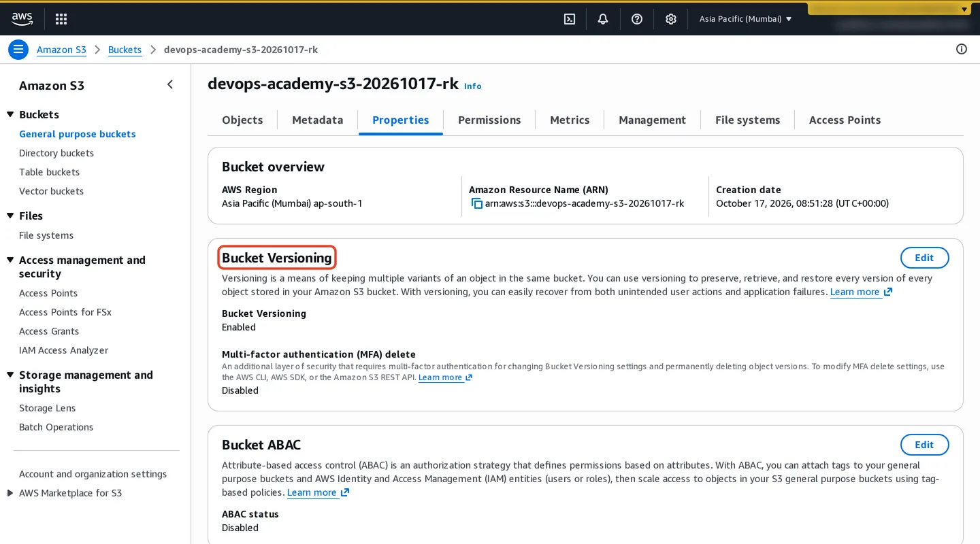Collapse the Amazon S3 sidebar panel

pos(170,84)
